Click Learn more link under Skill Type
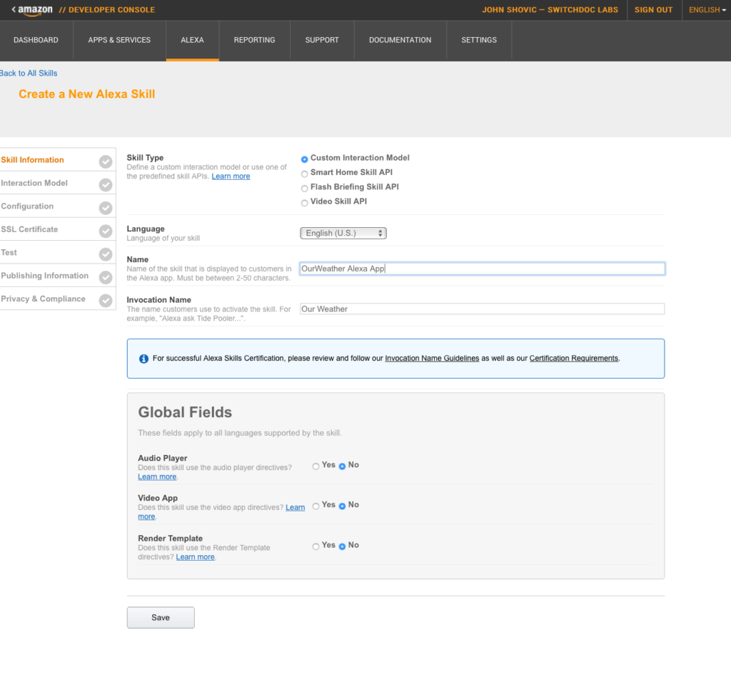The height and width of the screenshot is (700, 731). tap(231, 176)
